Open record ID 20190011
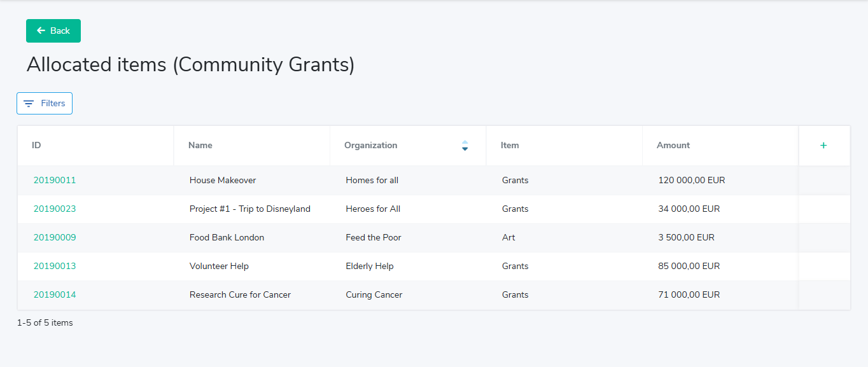 pyautogui.click(x=55, y=180)
